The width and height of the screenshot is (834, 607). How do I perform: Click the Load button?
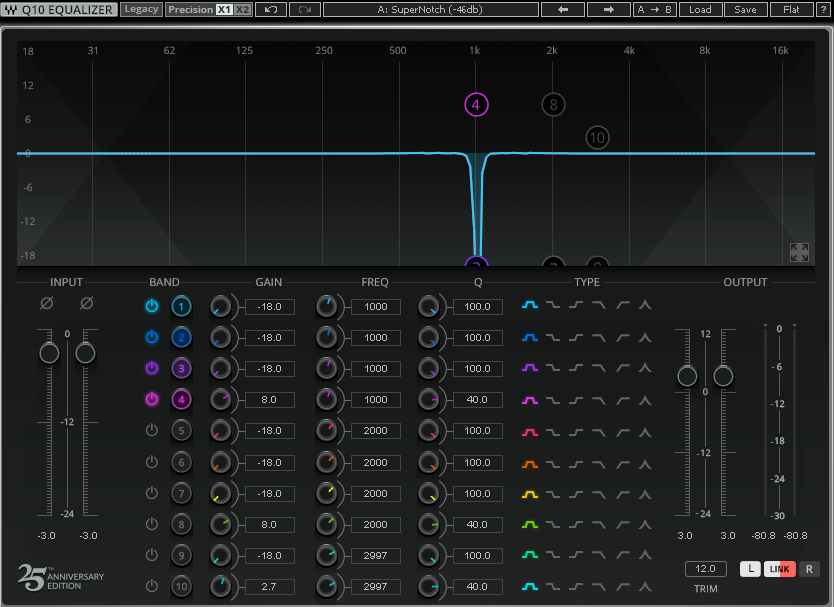[700, 10]
